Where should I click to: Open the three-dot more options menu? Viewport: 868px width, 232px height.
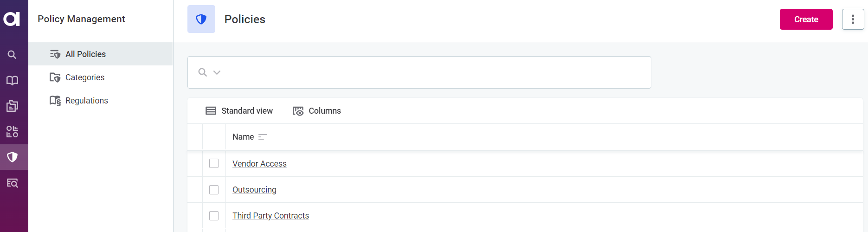[853, 19]
